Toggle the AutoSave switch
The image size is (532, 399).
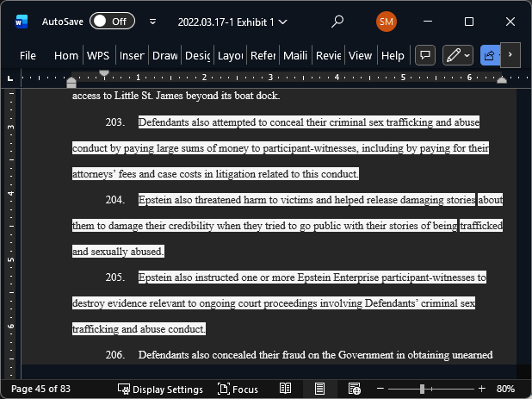click(x=112, y=22)
